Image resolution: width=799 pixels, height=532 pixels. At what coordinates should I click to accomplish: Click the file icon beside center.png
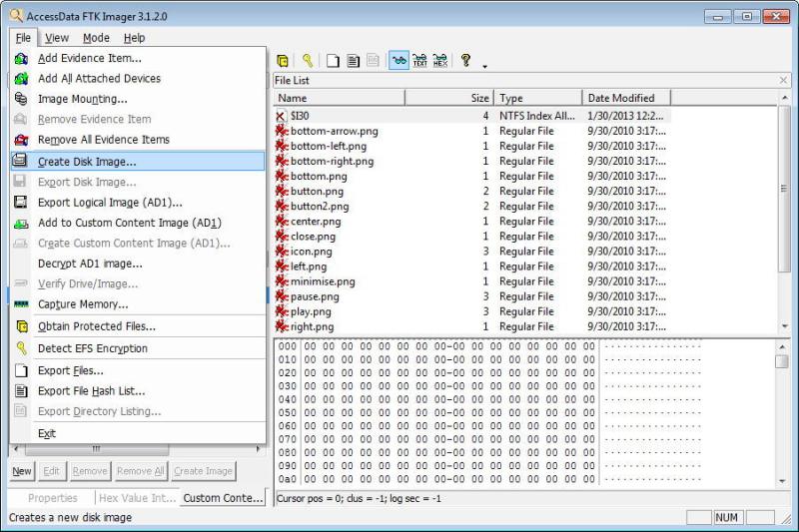click(282, 221)
